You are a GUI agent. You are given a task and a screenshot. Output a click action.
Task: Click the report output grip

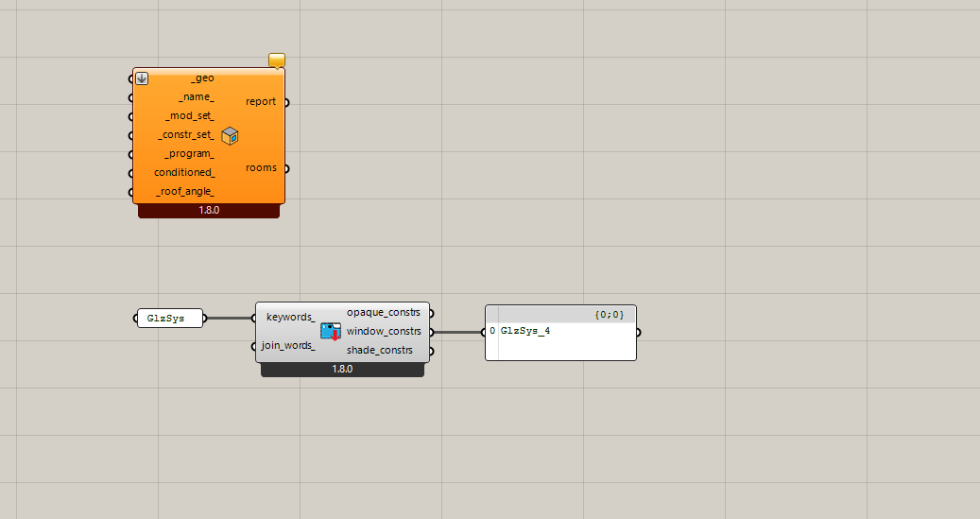[287, 102]
